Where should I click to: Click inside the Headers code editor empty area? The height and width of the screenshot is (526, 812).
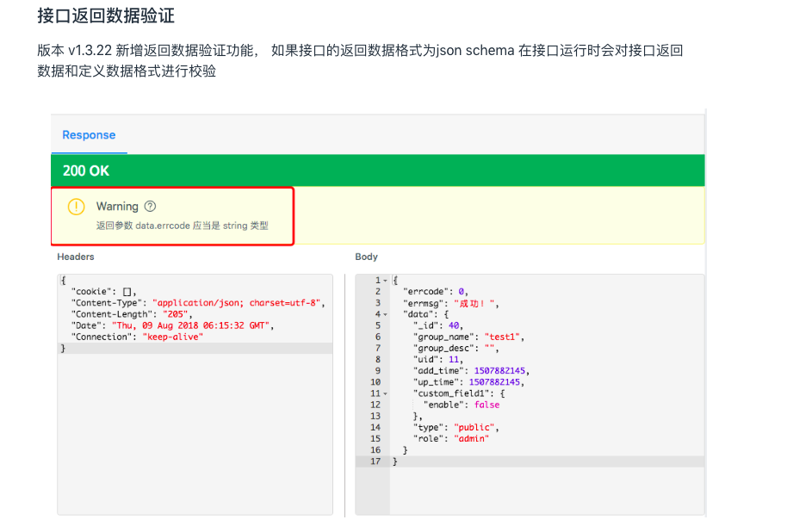pyautogui.click(x=195, y=435)
